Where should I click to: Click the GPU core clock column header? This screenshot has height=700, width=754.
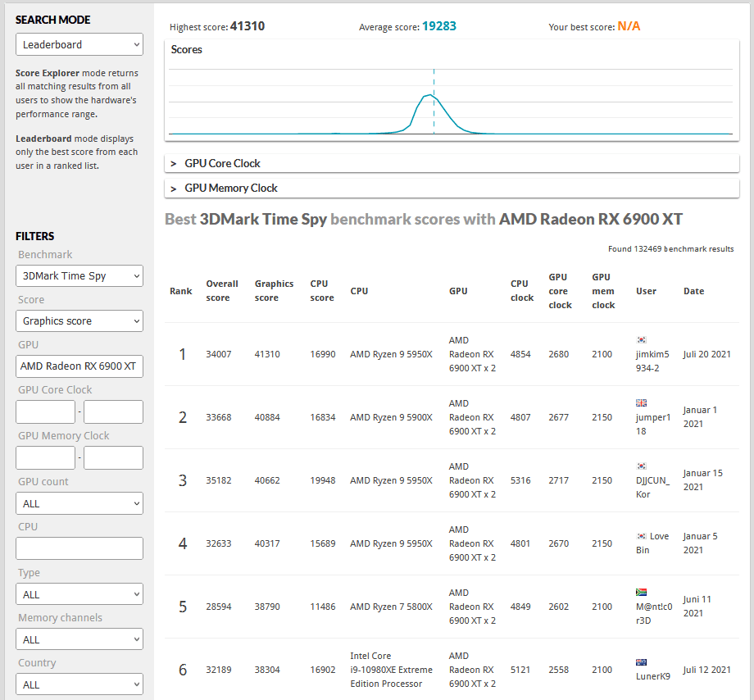[x=561, y=291]
